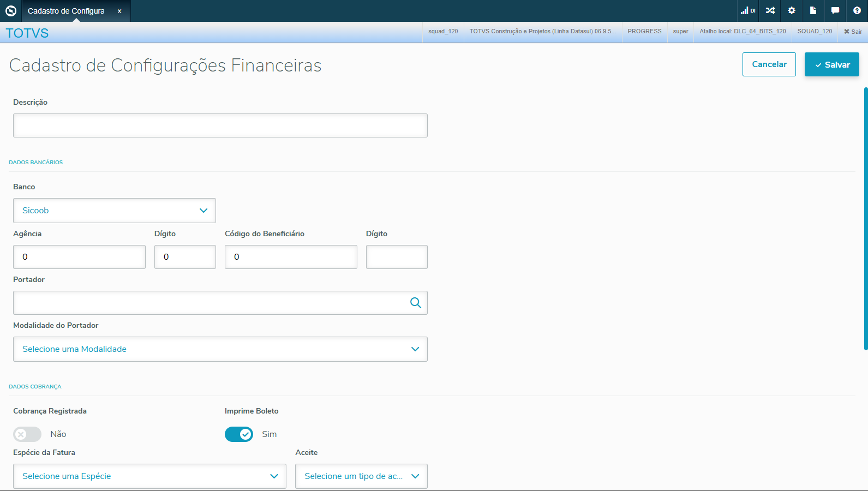Click the super user entry

click(680, 32)
